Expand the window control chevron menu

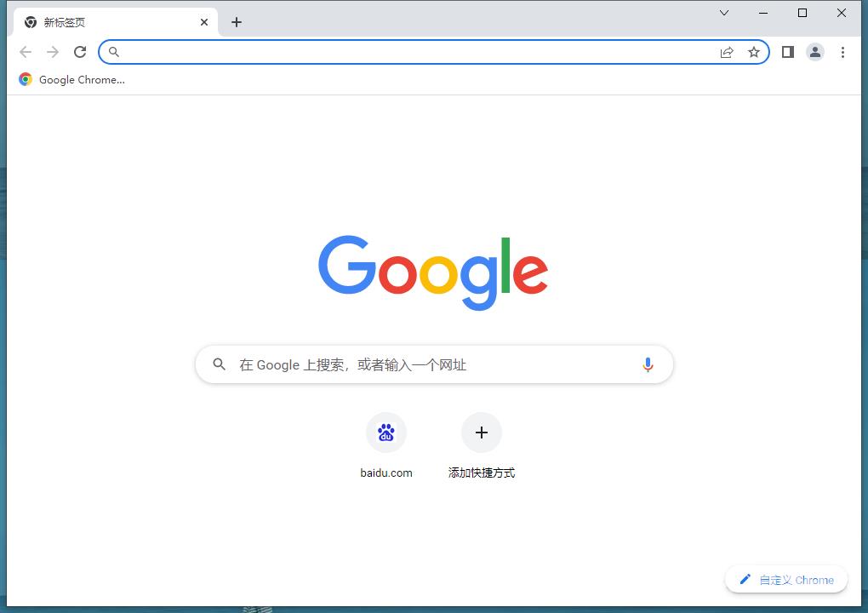(x=724, y=13)
